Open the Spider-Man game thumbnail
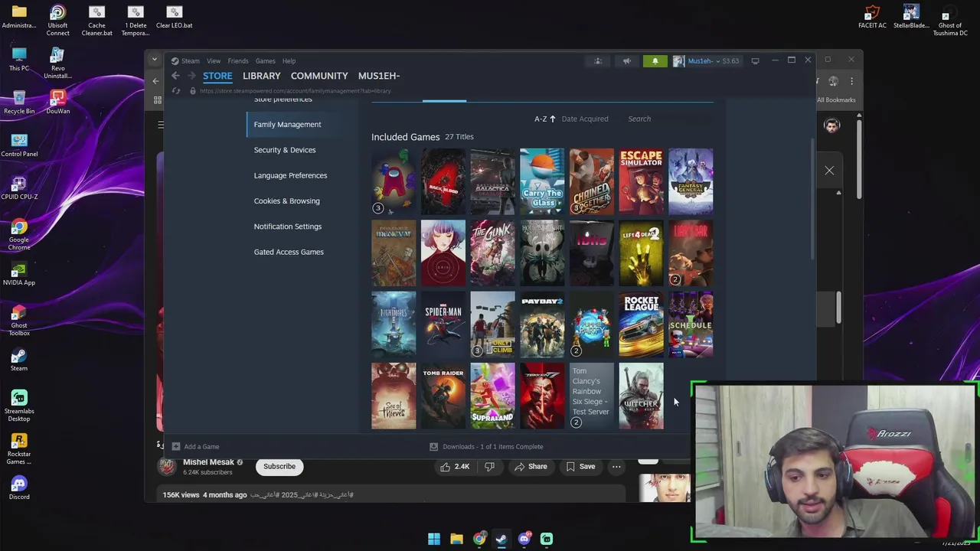Viewport: 980px width, 551px height. pos(443,324)
